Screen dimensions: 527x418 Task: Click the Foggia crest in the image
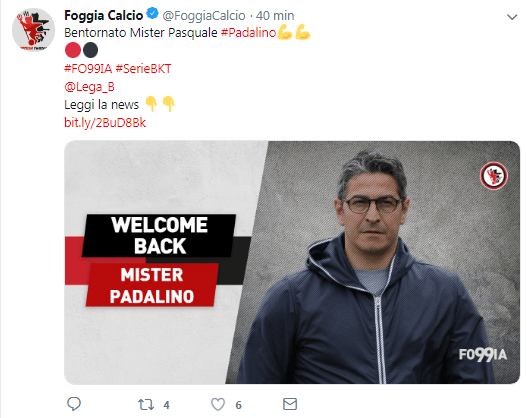pyautogui.click(x=493, y=176)
